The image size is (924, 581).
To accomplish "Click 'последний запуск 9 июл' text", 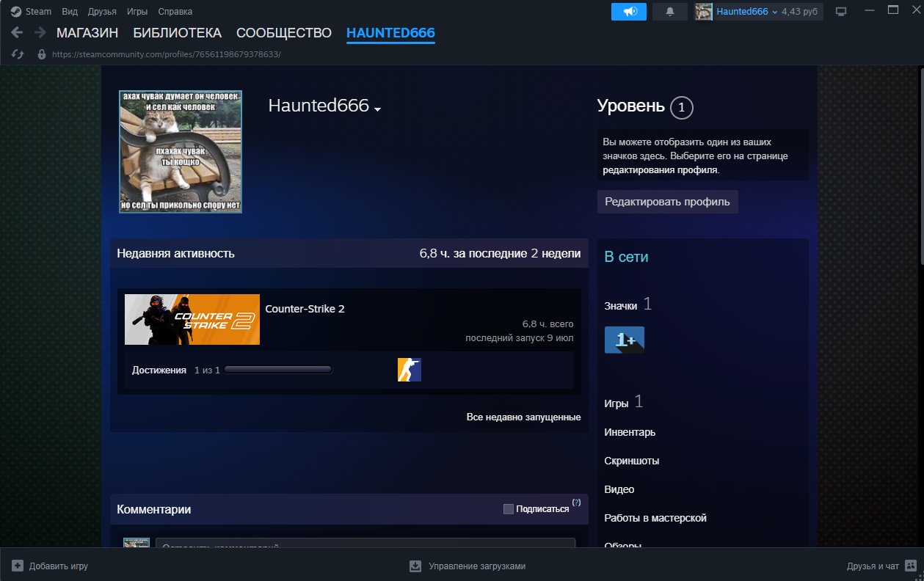I will pos(520,338).
